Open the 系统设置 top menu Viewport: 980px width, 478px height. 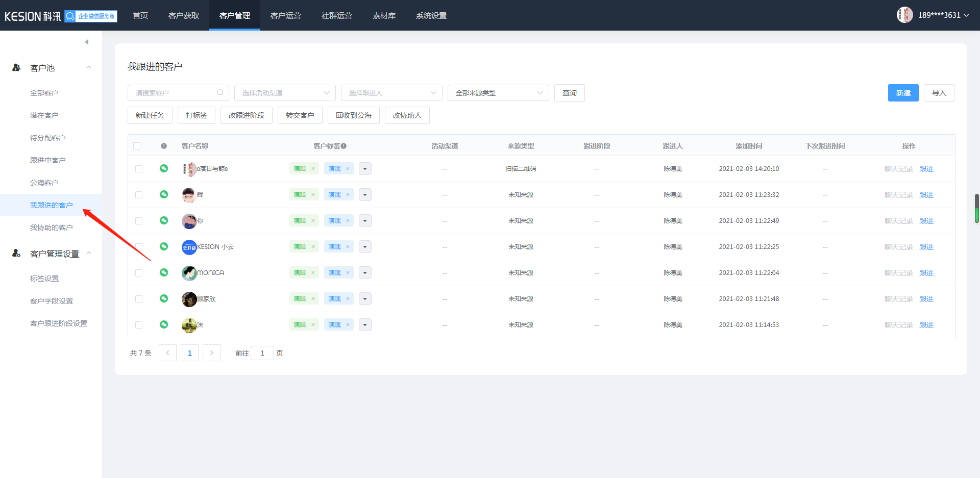431,15
